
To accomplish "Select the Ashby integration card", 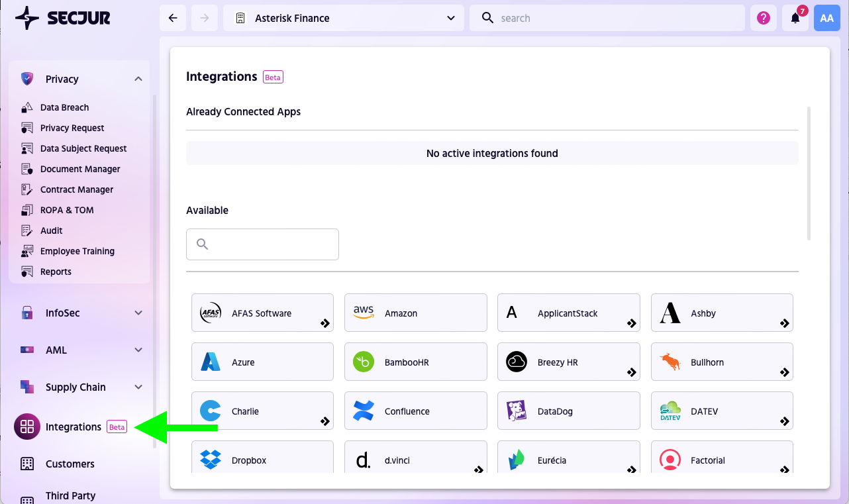I will (x=722, y=313).
